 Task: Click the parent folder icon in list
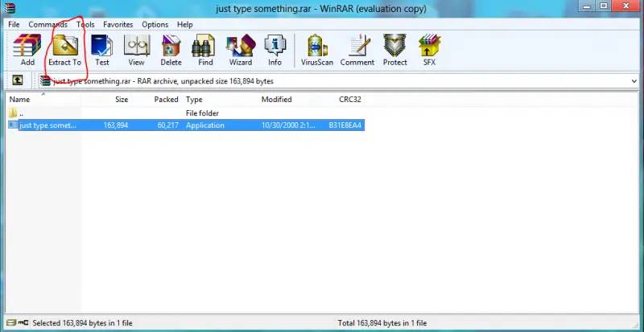tap(13, 113)
